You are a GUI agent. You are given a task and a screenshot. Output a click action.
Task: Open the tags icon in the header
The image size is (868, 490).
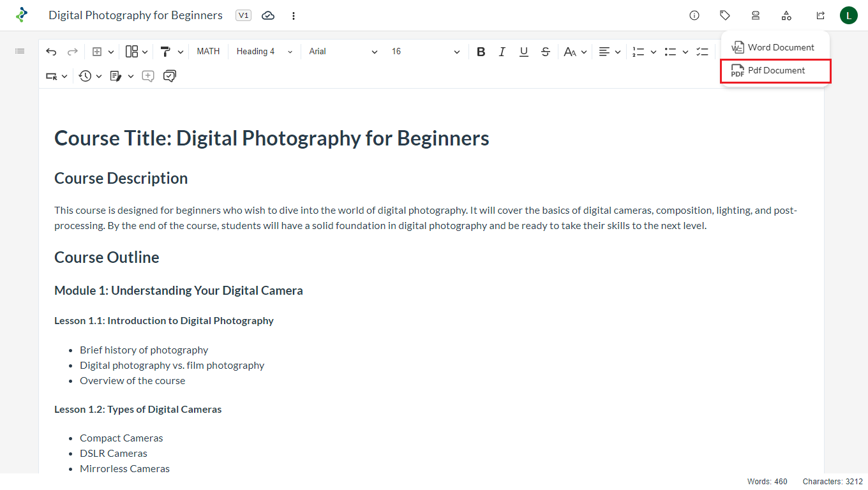point(725,15)
